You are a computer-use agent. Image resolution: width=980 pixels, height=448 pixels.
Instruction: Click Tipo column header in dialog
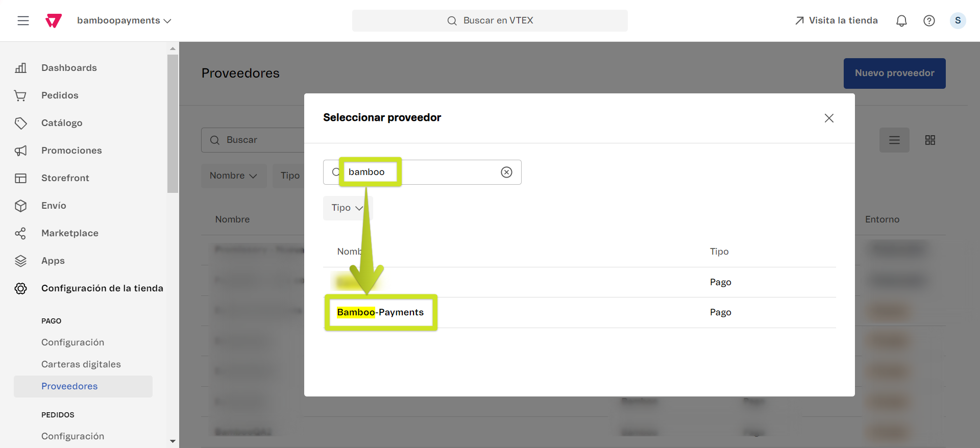point(719,252)
